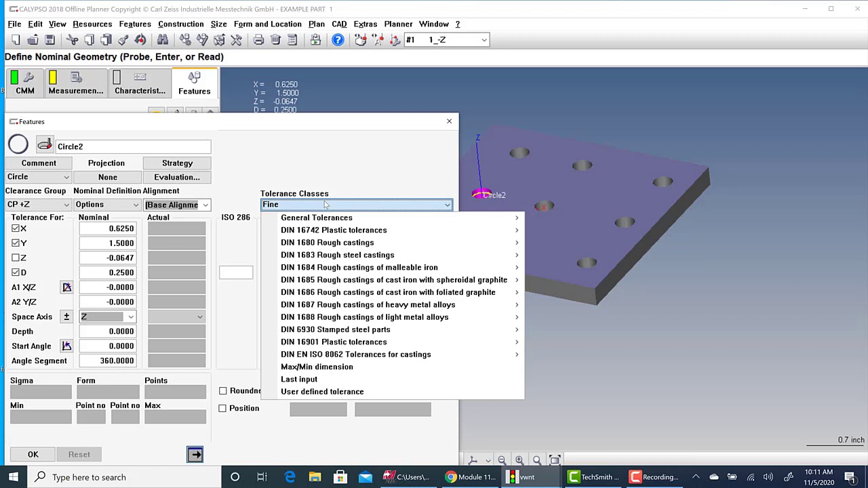Click the binoculars Find icon
Viewport: 868px width, 488px height.
[x=163, y=40]
